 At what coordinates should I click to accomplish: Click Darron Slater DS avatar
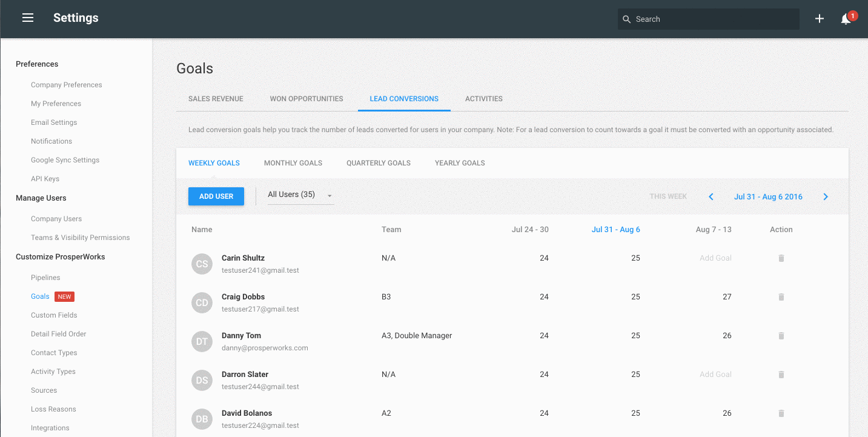click(202, 380)
